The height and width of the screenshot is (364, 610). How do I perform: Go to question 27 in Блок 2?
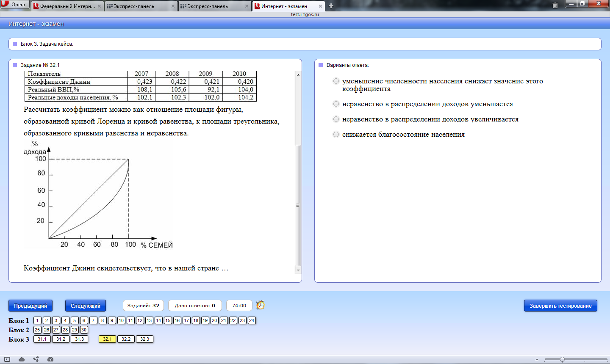56,330
